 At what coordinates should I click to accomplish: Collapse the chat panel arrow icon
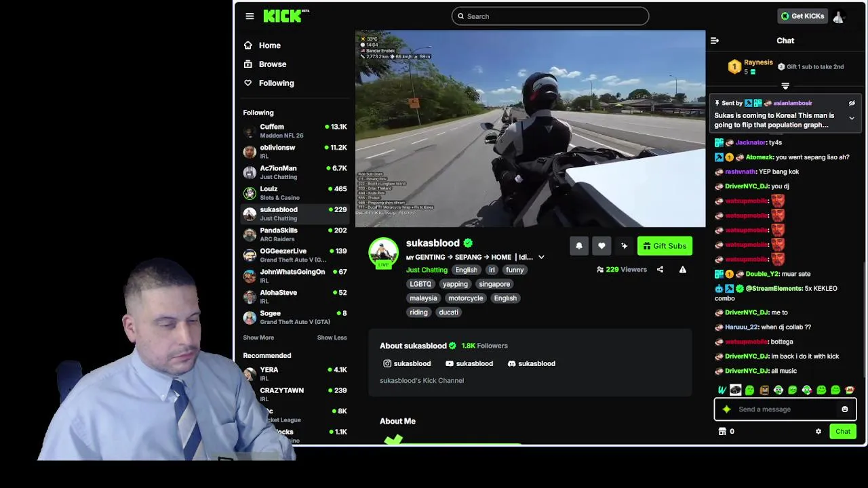coord(715,41)
